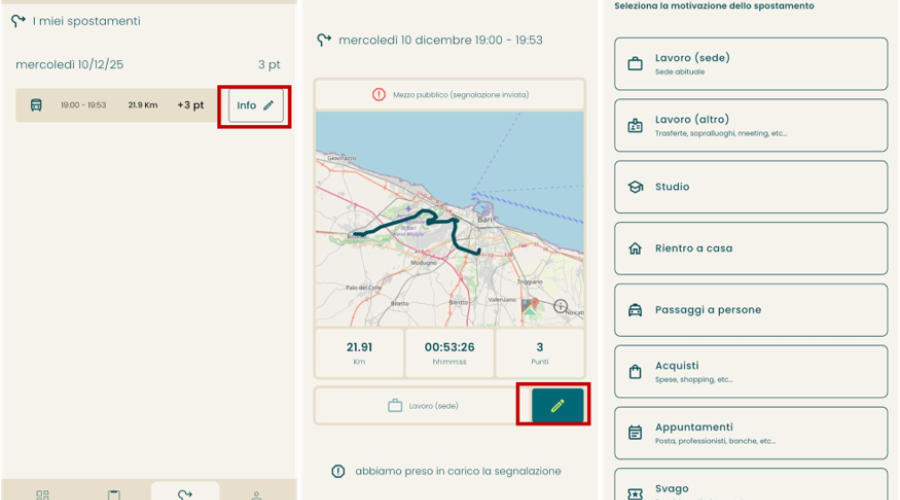The width and height of the screenshot is (900, 500).
Task: Select +3 pt points label
Action: [191, 105]
